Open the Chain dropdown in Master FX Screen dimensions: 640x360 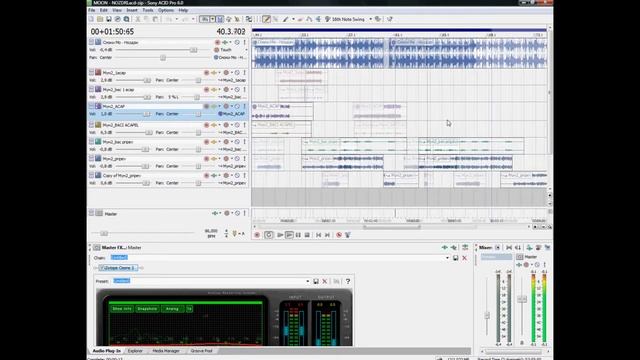[x=447, y=258]
